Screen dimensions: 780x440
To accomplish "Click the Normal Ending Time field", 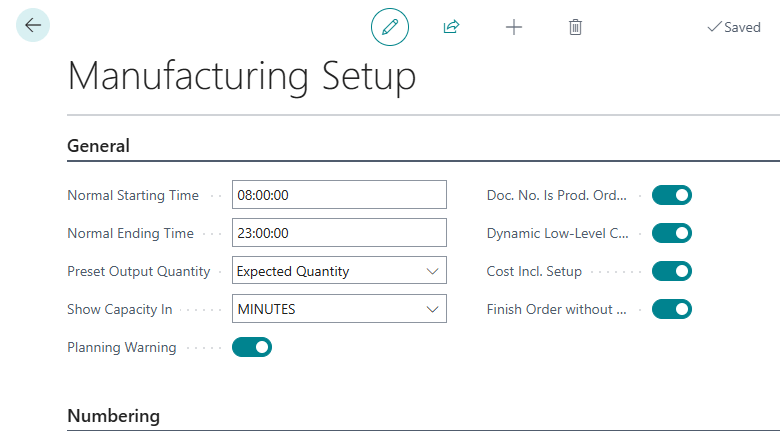I will (339, 233).
